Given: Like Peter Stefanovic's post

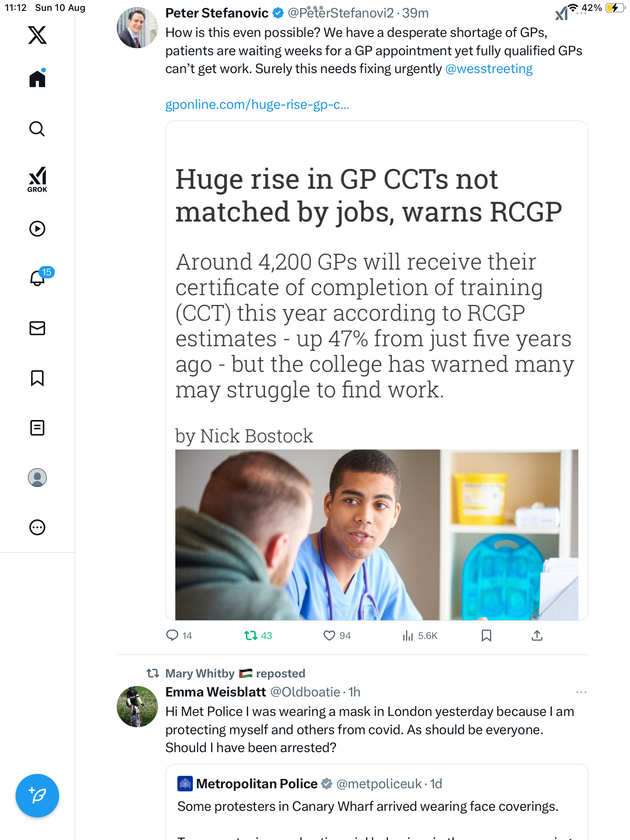Looking at the screenshot, I should [x=329, y=635].
